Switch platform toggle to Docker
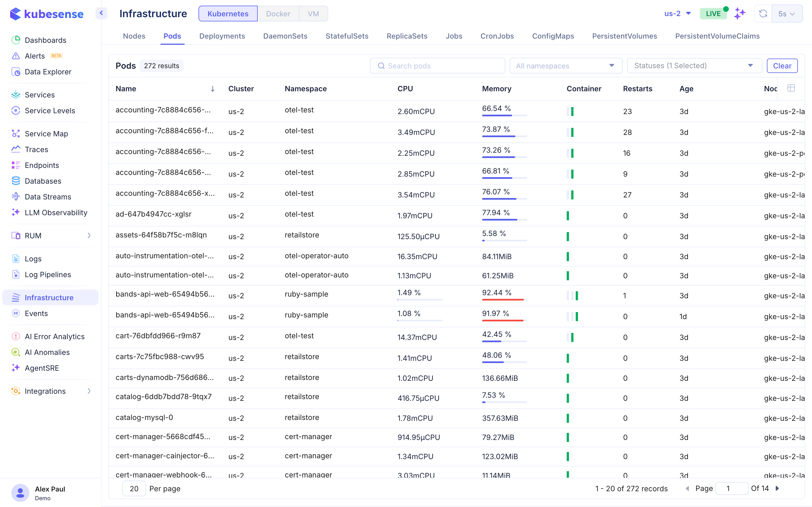The height and width of the screenshot is (507, 812). click(x=278, y=14)
